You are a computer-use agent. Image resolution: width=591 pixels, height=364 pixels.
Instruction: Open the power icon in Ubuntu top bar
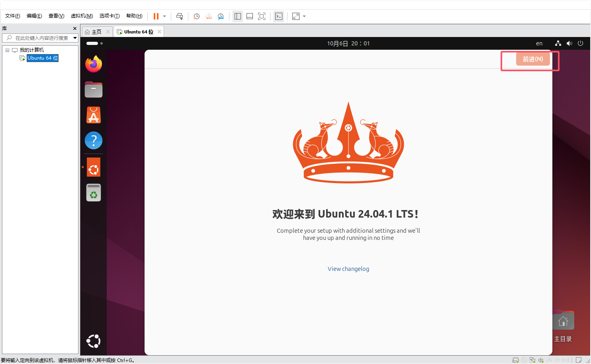[x=580, y=43]
